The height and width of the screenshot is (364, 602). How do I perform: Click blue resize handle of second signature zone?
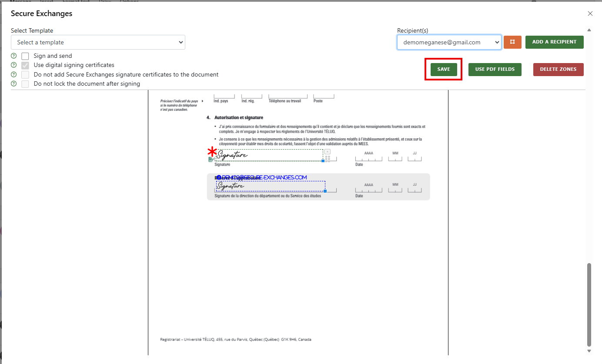pyautogui.click(x=325, y=191)
